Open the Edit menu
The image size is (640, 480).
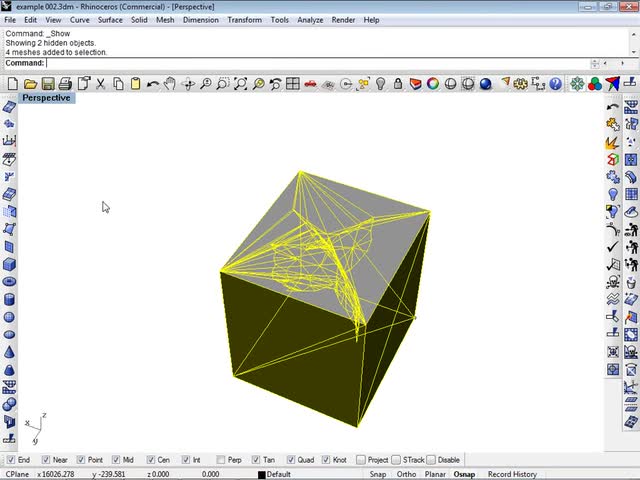point(30,20)
